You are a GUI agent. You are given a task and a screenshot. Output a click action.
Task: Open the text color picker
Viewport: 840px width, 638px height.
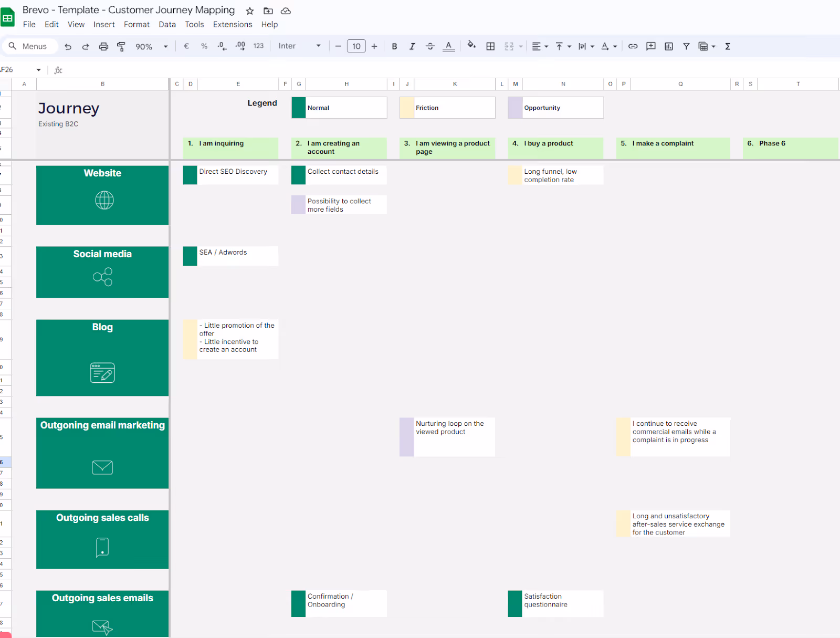tap(448, 46)
